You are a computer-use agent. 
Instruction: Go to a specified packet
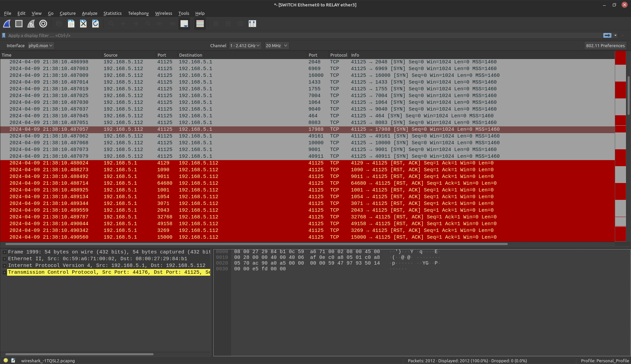tap(148, 24)
